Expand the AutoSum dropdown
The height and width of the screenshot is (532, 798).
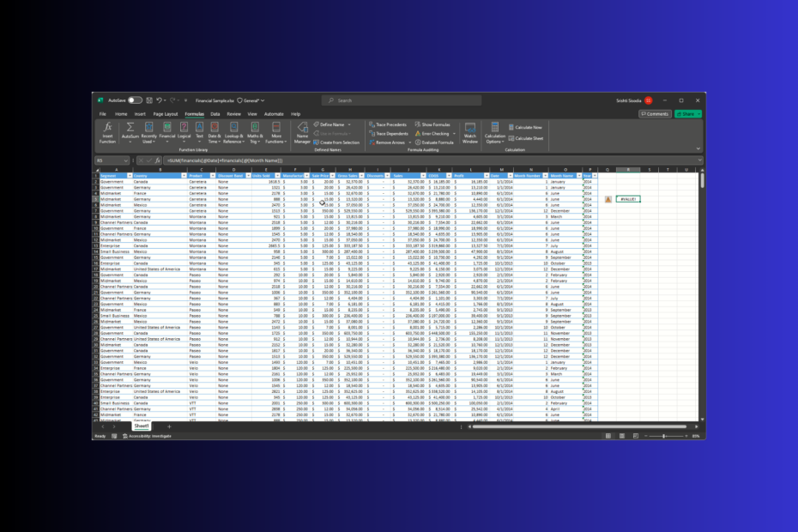(130, 142)
